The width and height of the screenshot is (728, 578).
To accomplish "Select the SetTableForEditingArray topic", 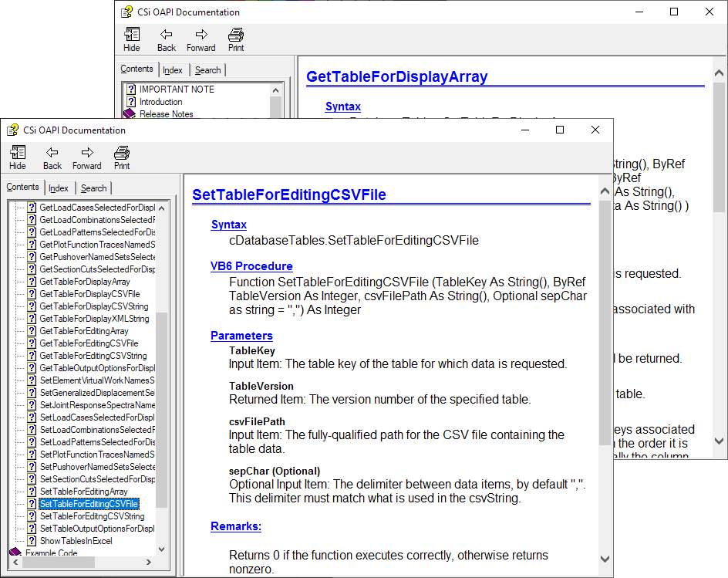I will [83, 492].
